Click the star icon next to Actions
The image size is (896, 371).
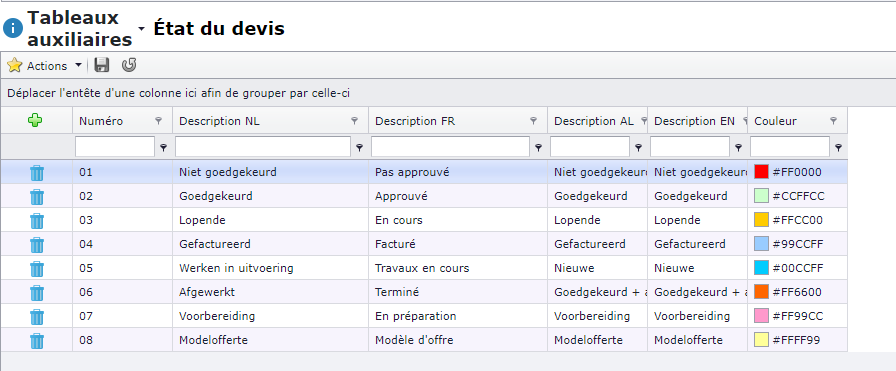point(14,65)
